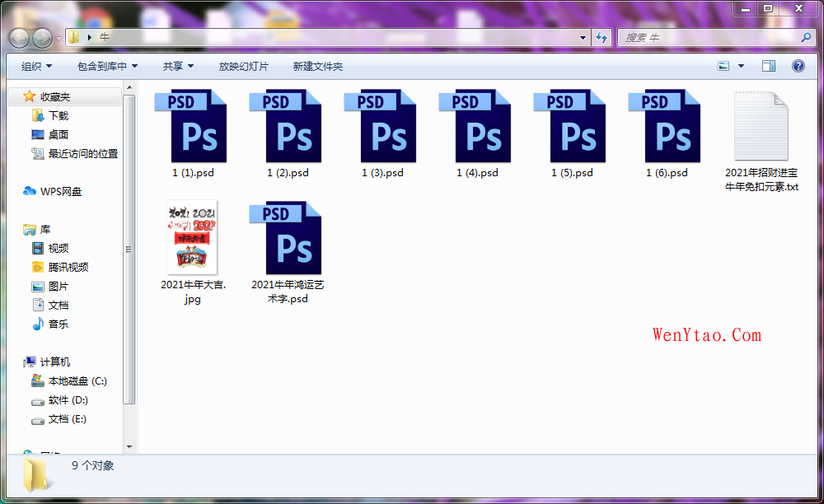Open the 音乐 library
Screen dimensions: 824x504
pyautogui.click(x=59, y=324)
